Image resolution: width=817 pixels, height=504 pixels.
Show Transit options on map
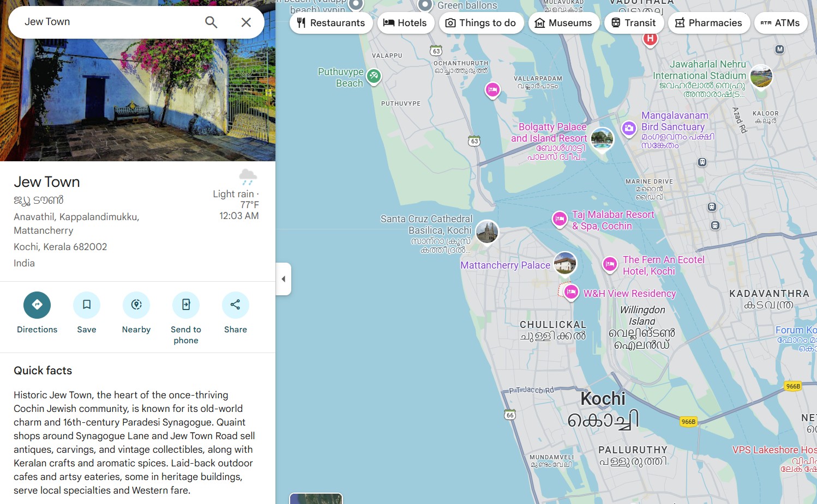pyautogui.click(x=634, y=23)
